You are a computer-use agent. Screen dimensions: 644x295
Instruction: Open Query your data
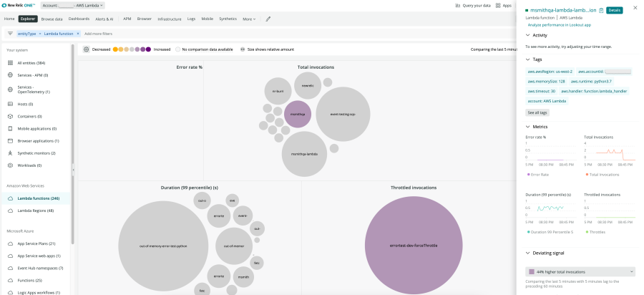(473, 6)
